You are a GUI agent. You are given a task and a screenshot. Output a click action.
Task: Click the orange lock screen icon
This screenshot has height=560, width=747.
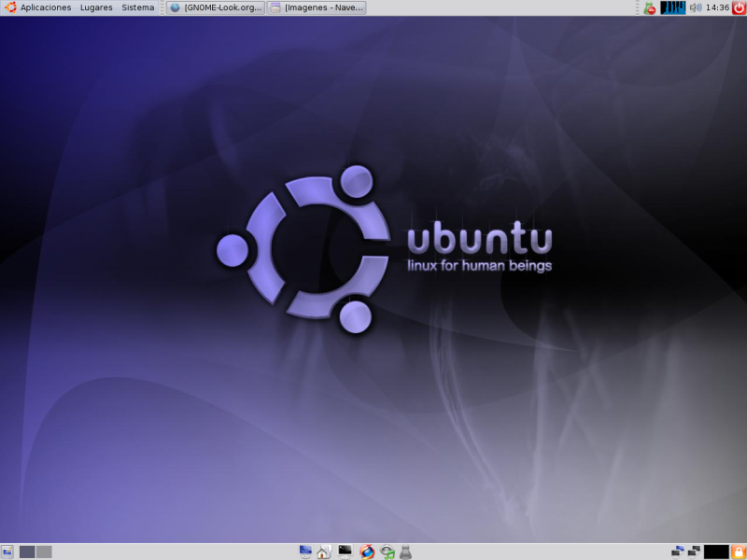739,552
